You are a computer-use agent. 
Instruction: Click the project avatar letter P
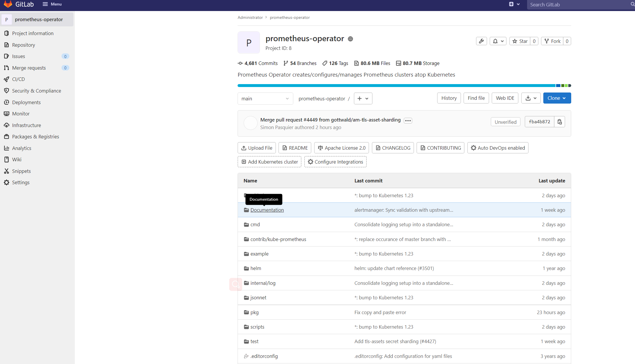click(x=249, y=43)
